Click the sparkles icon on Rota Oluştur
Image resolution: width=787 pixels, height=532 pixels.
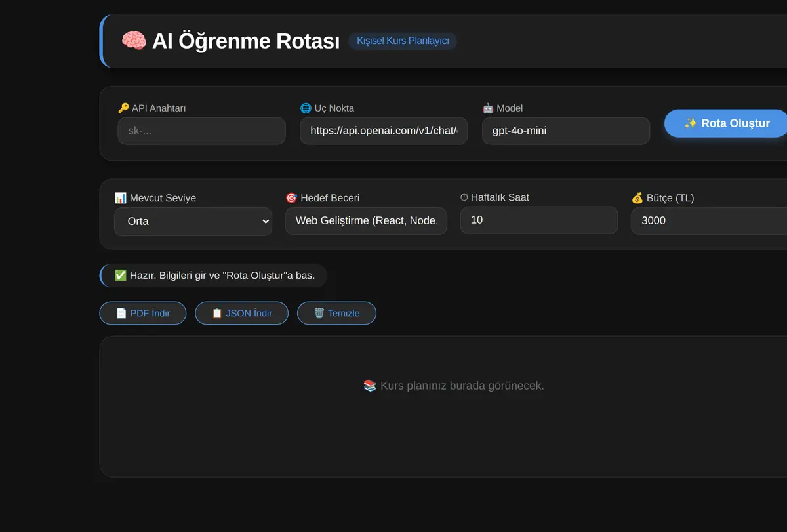tap(691, 123)
